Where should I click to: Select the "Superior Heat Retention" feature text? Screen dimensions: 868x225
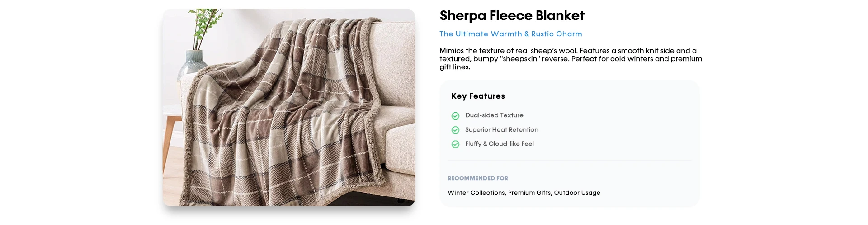(x=501, y=130)
